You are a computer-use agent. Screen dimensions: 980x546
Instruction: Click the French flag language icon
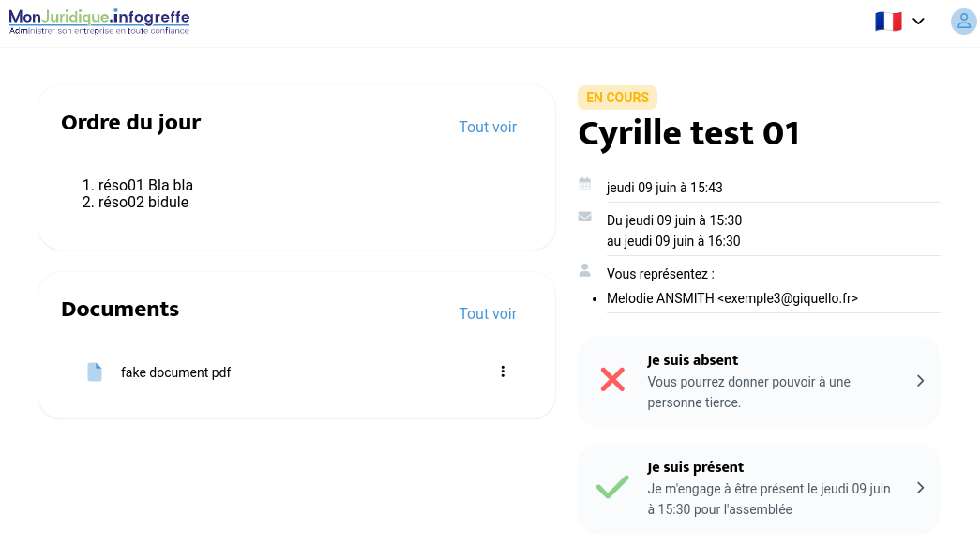pyautogui.click(x=888, y=22)
